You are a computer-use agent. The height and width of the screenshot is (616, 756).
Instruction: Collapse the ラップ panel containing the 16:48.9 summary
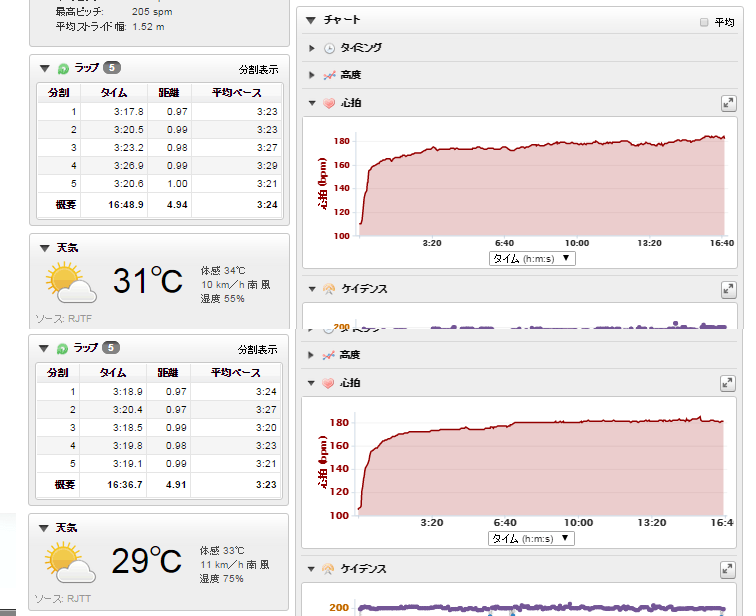tap(45, 68)
